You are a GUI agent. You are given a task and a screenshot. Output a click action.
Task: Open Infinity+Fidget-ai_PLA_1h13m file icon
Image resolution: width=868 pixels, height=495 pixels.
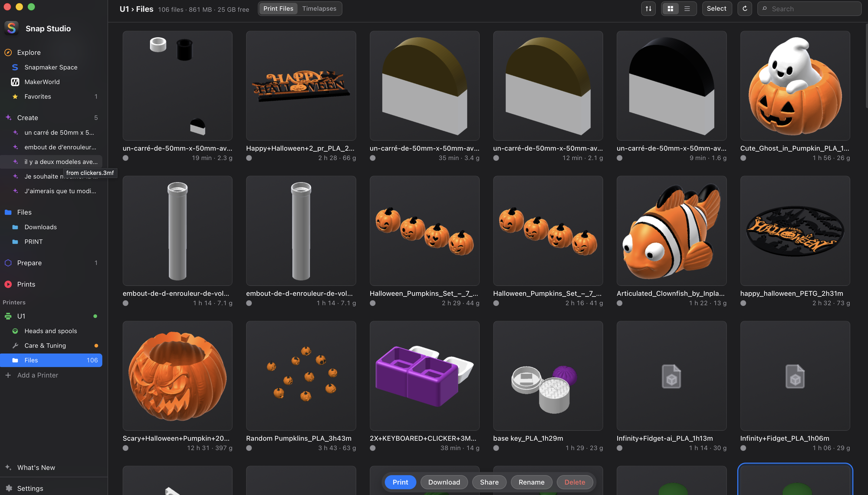point(671,376)
